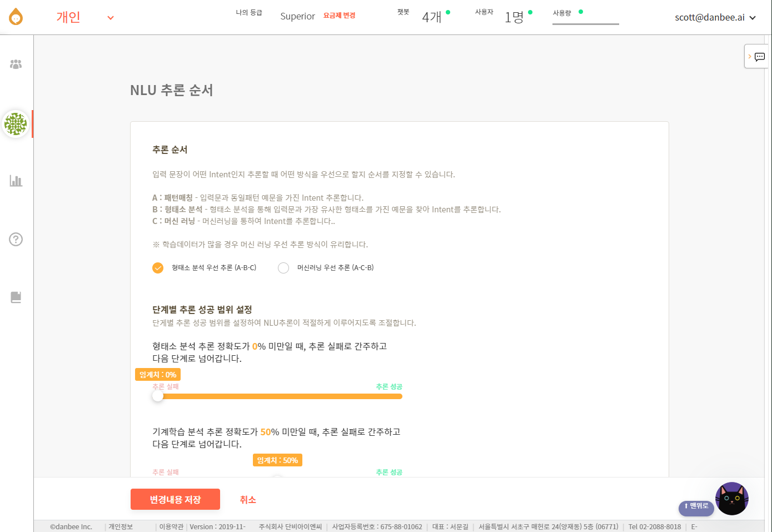The image size is (772, 532).
Task: Open the bar chart statistics icon
Action: [x=16, y=181]
